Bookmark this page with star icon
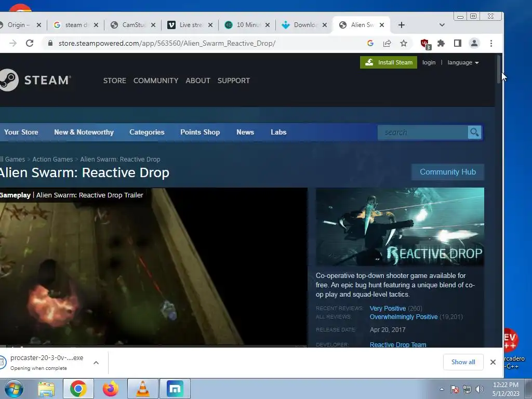532x399 pixels. click(x=403, y=43)
